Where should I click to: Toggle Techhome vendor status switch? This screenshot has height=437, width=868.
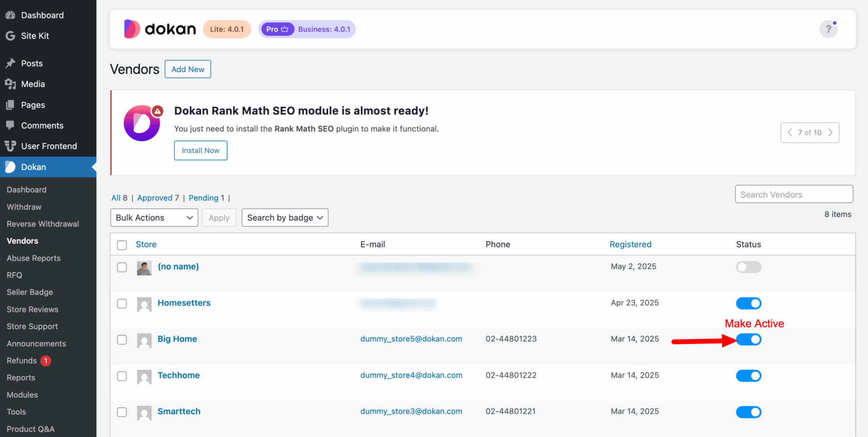point(749,376)
